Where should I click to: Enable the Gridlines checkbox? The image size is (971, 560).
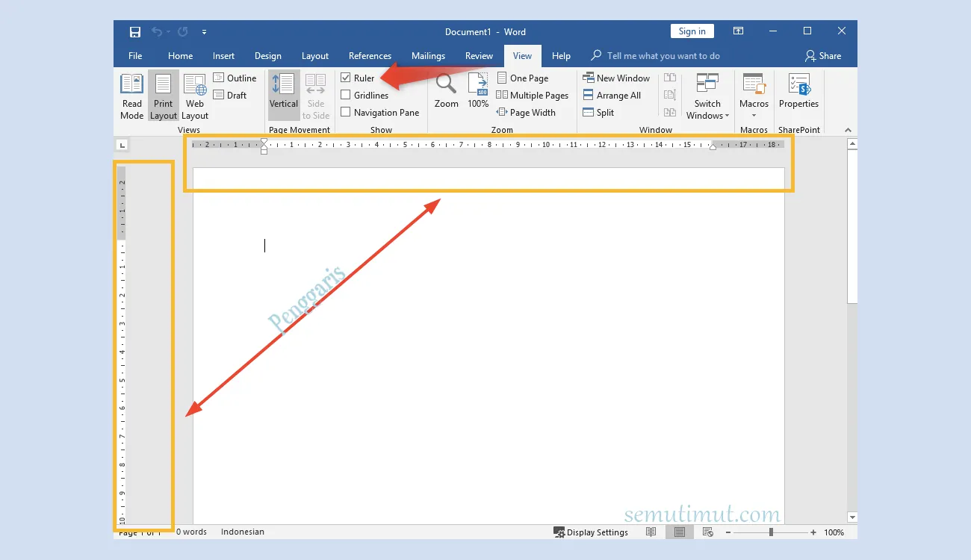tap(346, 96)
